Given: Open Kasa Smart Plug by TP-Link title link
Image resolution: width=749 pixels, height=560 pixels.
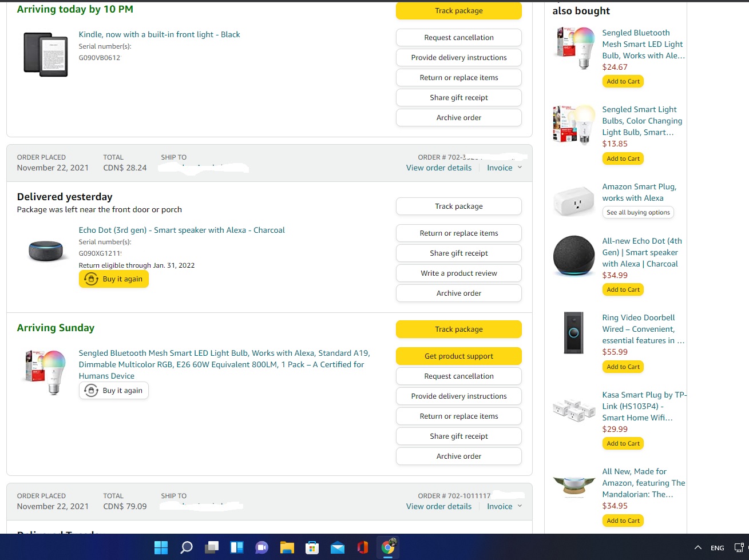Looking at the screenshot, I should [x=644, y=406].
